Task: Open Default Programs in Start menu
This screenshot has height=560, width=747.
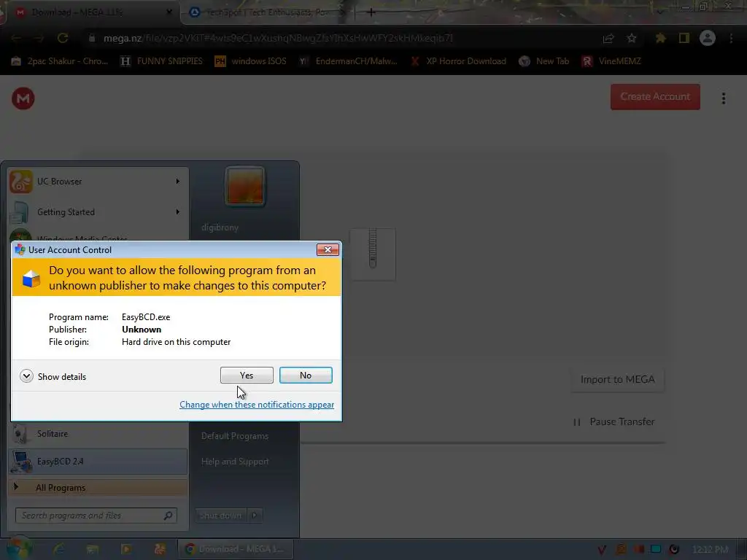Action: 235,436
